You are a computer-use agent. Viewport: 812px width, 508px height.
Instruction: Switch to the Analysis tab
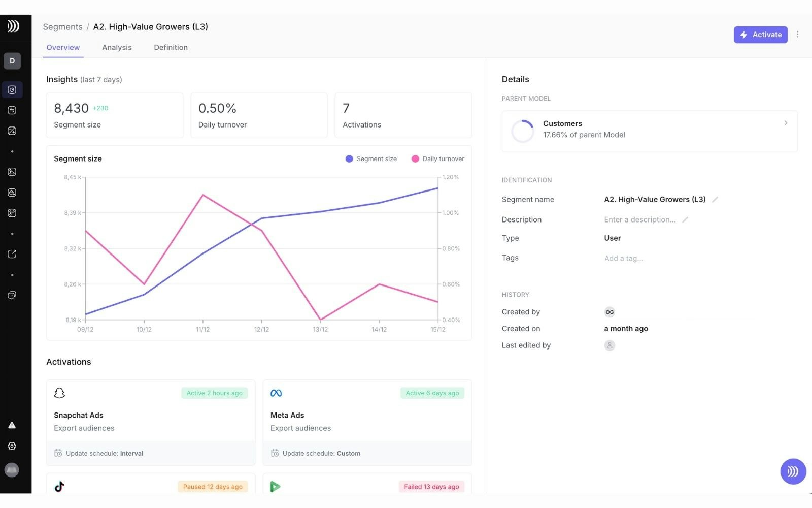click(x=117, y=47)
